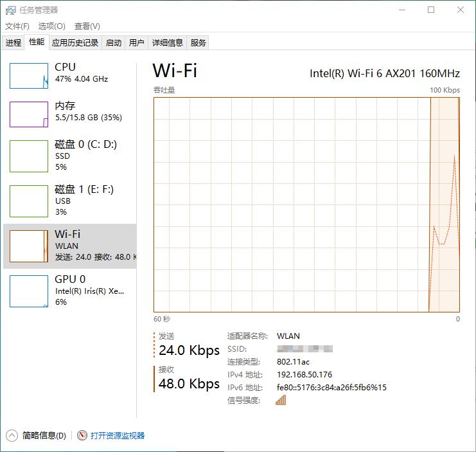
Task: Select the 磁盘 1 (E: F:) graph thumbnail
Action: 29,201
